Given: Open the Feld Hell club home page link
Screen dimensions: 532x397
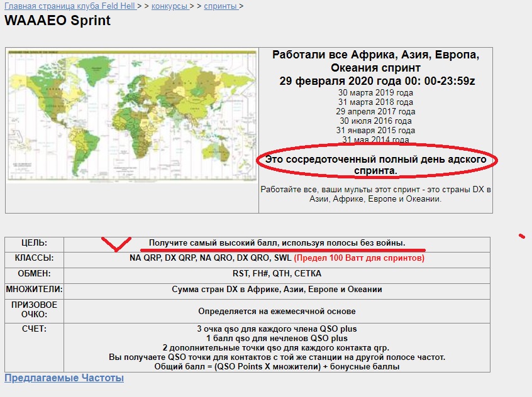Looking at the screenshot, I should pos(70,6).
